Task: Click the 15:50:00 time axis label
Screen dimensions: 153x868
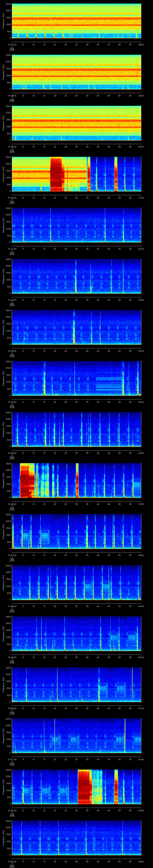Action: point(12,708)
